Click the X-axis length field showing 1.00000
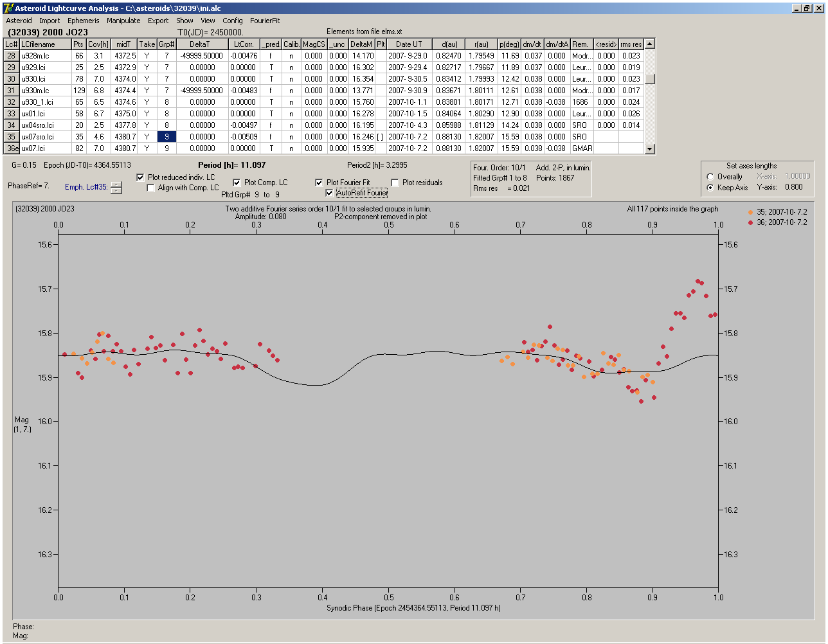828x644 pixels. (x=797, y=176)
